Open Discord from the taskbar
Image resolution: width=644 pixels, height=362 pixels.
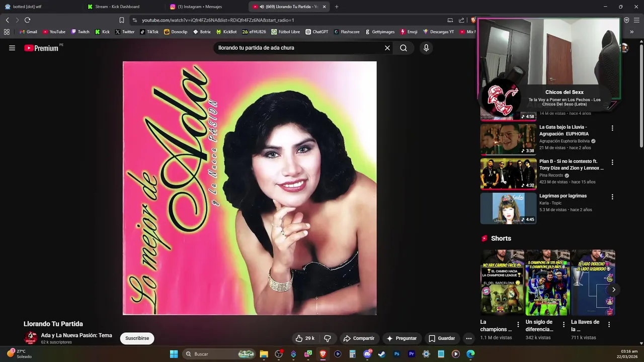pyautogui.click(x=367, y=354)
